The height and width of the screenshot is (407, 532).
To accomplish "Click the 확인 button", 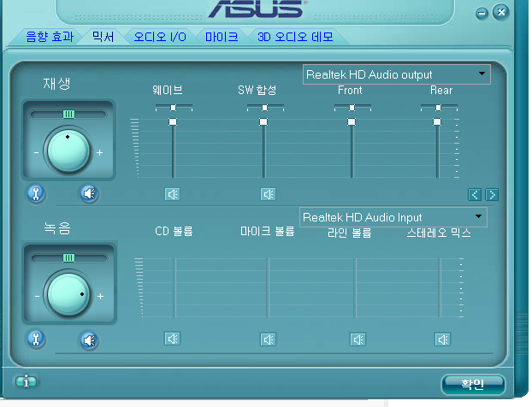I will coord(473,384).
